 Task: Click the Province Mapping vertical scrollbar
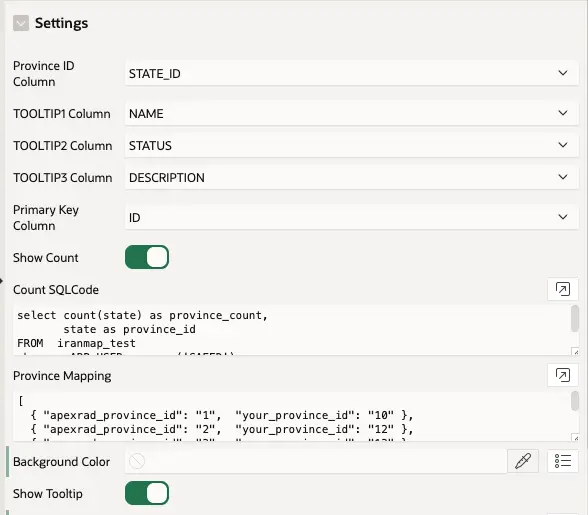[574, 401]
